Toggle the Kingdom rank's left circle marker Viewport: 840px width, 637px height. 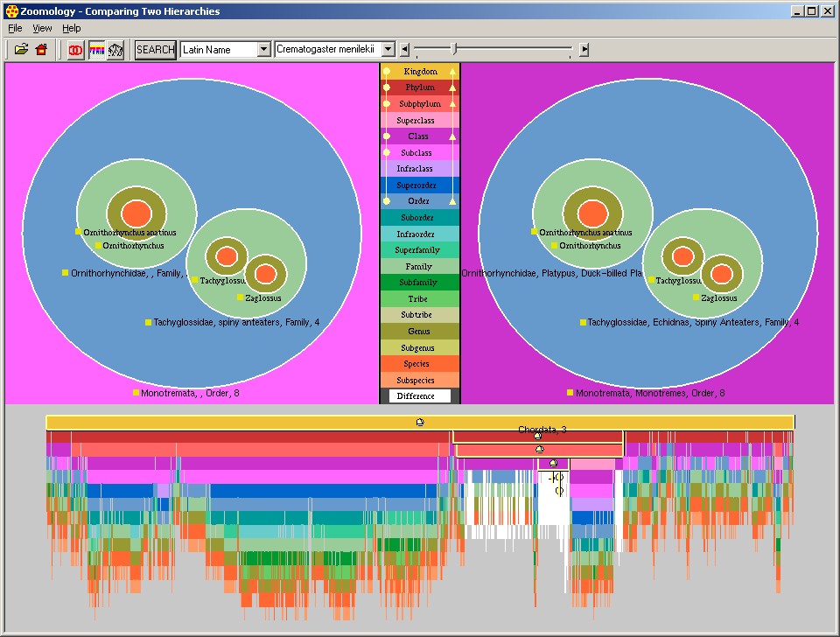(387, 72)
